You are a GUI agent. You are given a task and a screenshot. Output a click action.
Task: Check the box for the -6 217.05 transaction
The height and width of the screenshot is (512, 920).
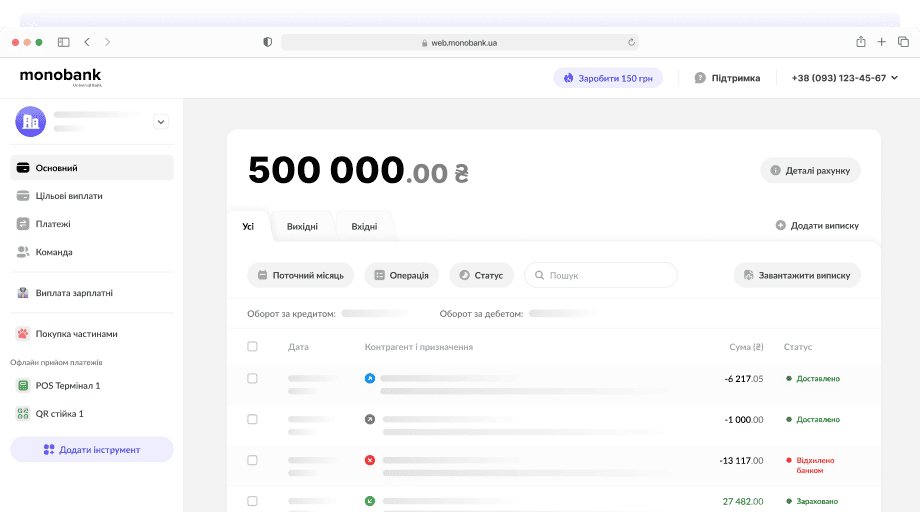click(252, 379)
